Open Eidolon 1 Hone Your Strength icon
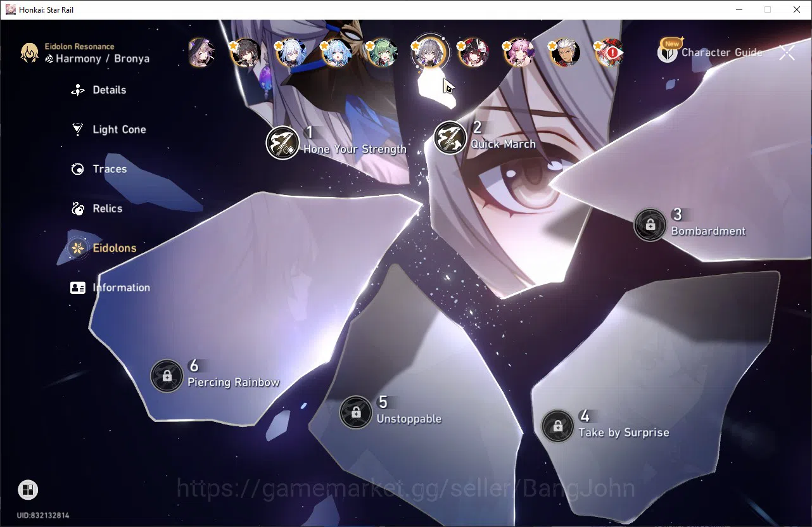Image resolution: width=812 pixels, height=527 pixels. click(282, 142)
